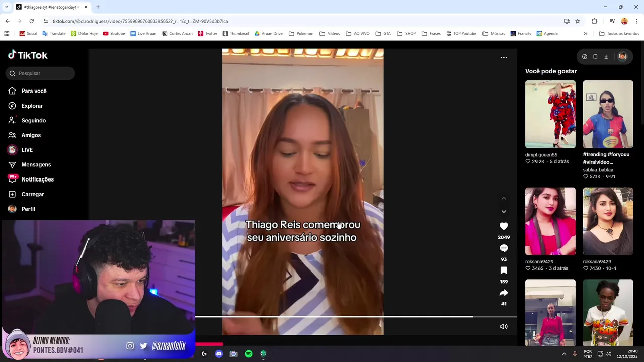Viewport: 644px width, 362px height.
Task: Open Discord from the taskbar
Action: point(219,354)
